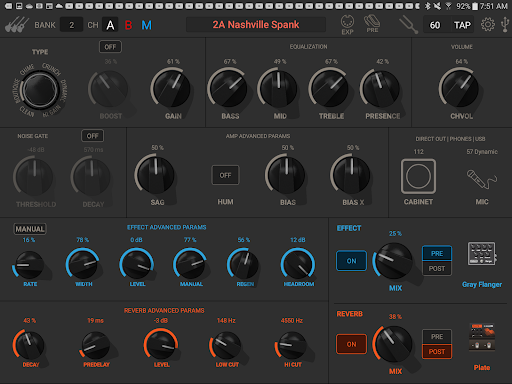Image resolution: width=512 pixels, height=384 pixels.
Task: Open the guitars icon menu
Action: click(x=17, y=25)
